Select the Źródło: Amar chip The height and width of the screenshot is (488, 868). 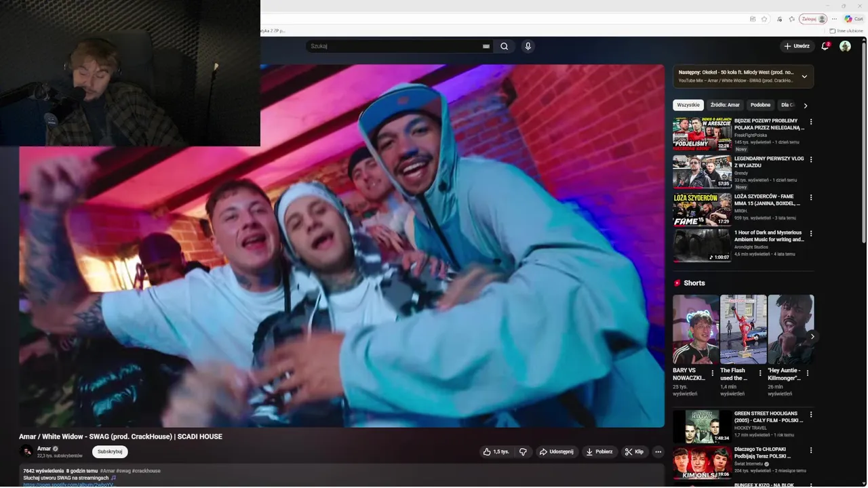coord(725,105)
